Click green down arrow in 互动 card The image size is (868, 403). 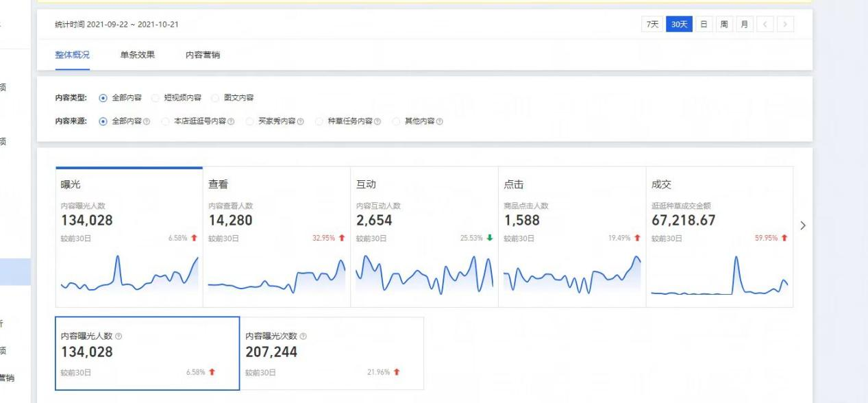point(489,239)
